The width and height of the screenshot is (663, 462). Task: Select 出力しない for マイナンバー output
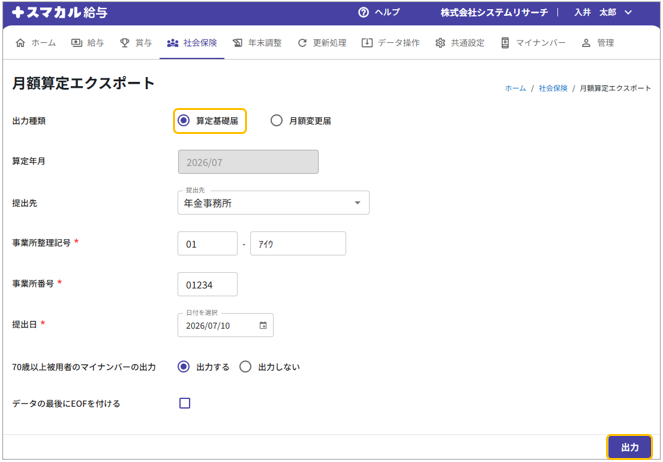coord(245,366)
